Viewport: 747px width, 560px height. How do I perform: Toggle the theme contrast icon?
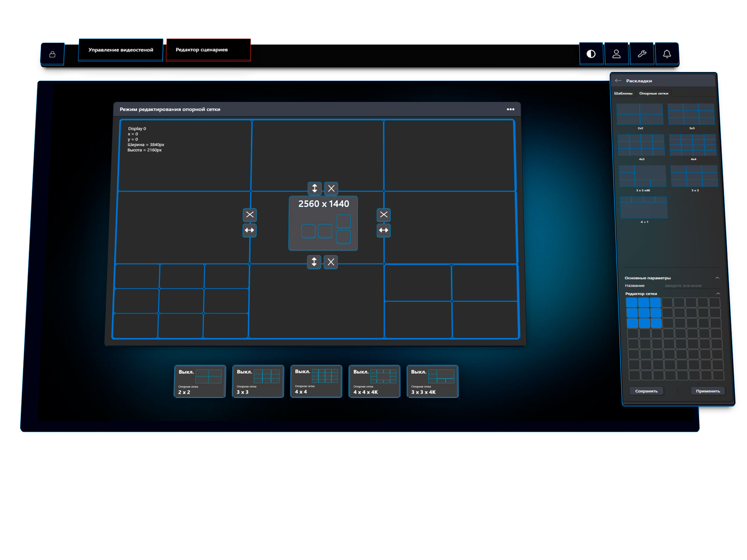(x=591, y=54)
